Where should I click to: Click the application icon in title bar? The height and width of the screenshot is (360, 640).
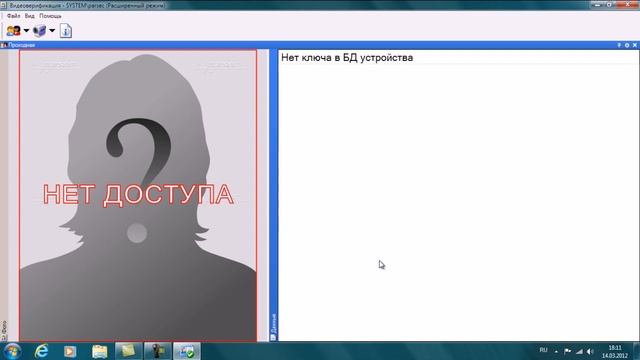click(4, 5)
